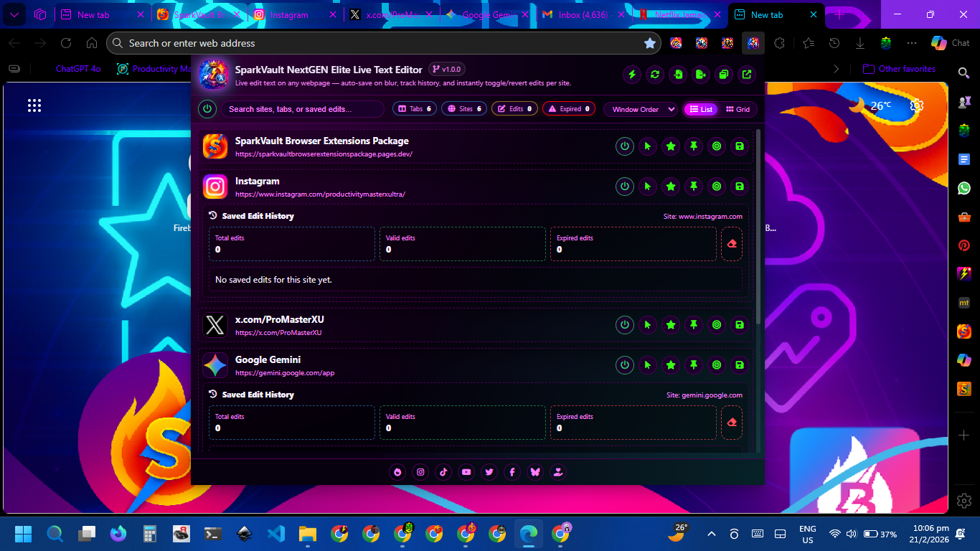The image size is (980, 551).
Task: Open the sparkvaultbrowserextensionspackage.pages.dev link
Action: click(324, 154)
